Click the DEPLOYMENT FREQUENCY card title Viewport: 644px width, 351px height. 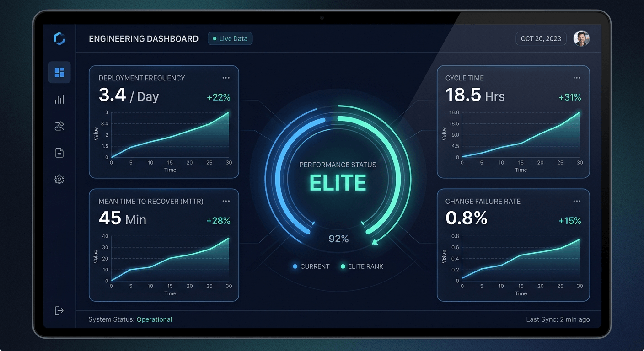(x=142, y=78)
